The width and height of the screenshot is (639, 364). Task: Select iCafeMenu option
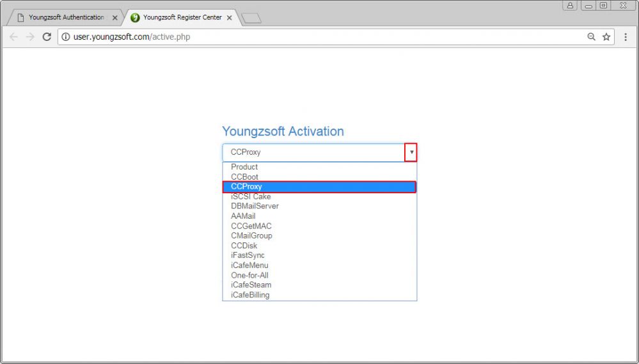click(x=320, y=265)
